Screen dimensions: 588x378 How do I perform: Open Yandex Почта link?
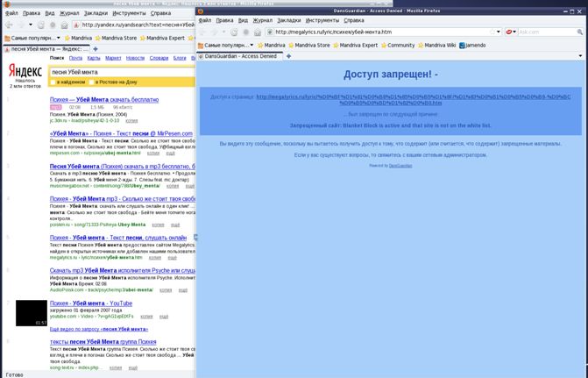(75, 58)
